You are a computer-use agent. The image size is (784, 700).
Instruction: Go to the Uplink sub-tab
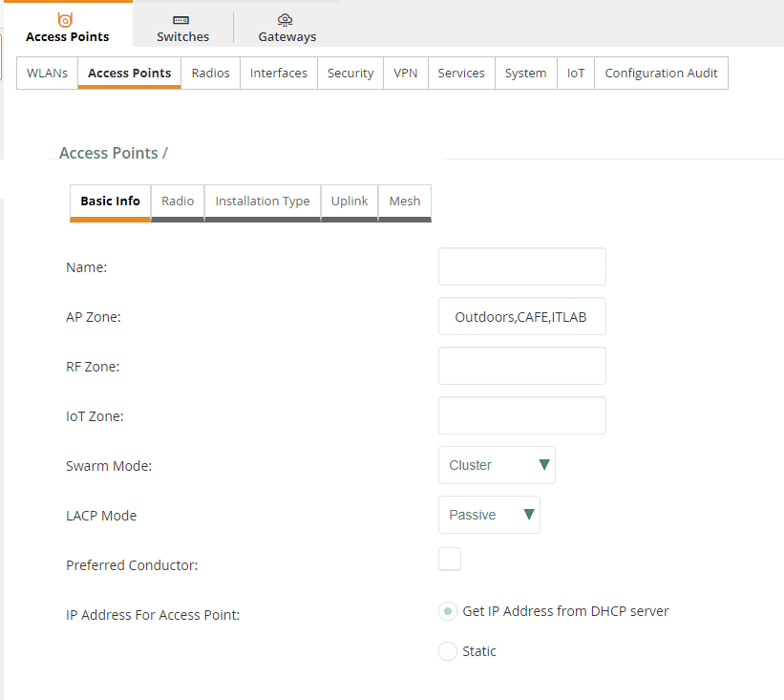coord(349,202)
